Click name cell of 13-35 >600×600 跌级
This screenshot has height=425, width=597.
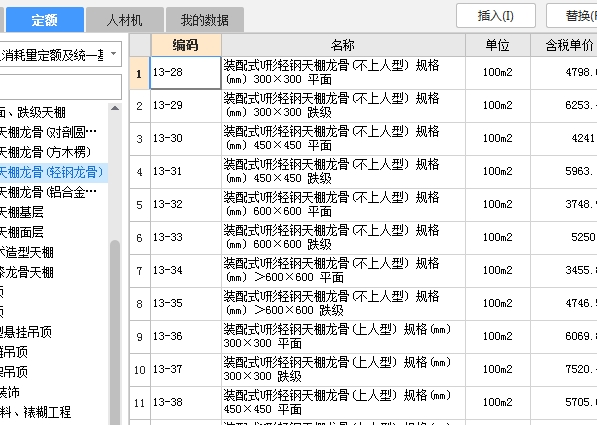click(343, 304)
